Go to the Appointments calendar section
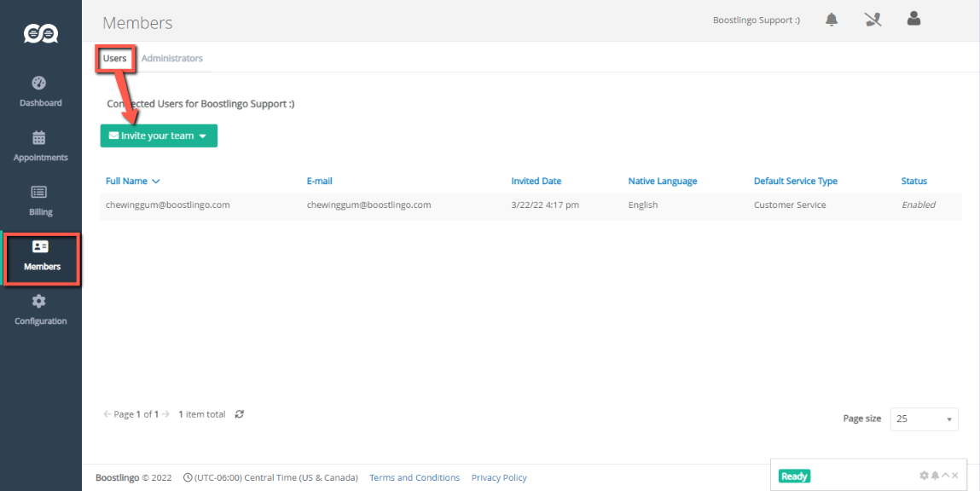The height and width of the screenshot is (491, 980). (x=41, y=147)
